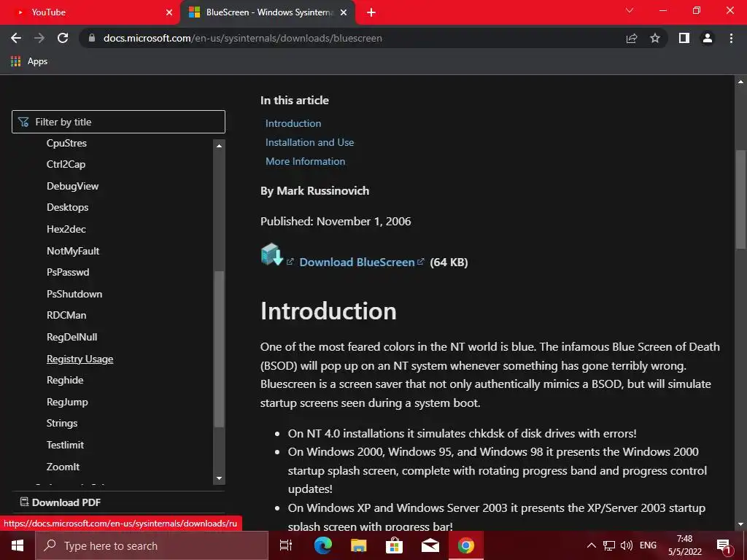
Task: Open Desktops in the sidebar
Action: tap(68, 207)
